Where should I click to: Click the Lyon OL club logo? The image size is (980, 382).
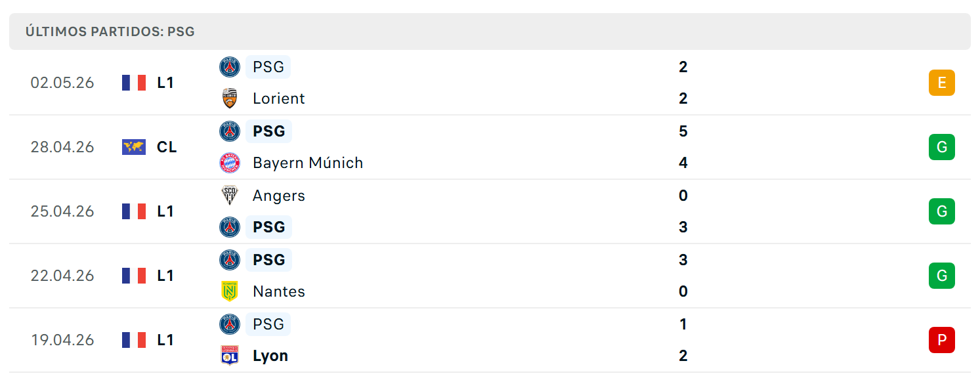(x=230, y=356)
